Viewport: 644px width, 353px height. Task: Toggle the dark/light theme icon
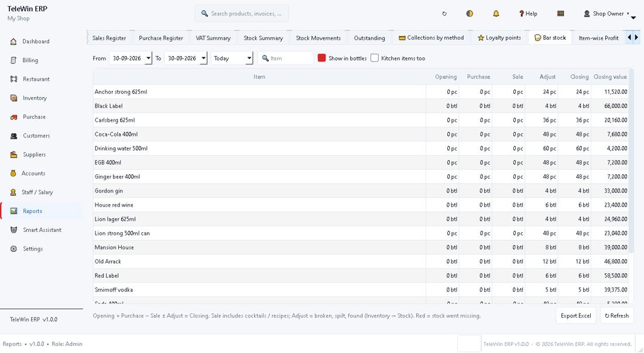[470, 13]
